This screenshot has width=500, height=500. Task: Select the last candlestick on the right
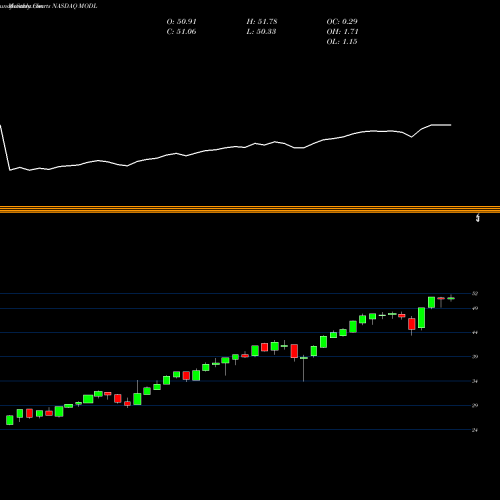pyautogui.click(x=451, y=298)
